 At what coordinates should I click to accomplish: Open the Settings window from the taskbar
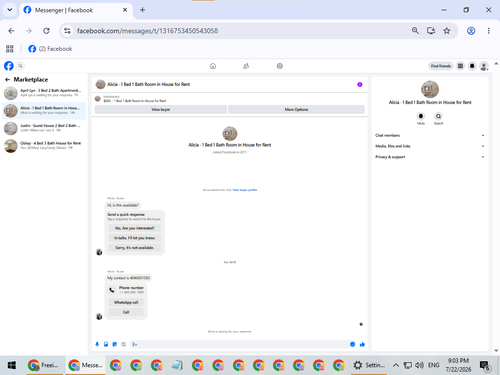[369, 365]
